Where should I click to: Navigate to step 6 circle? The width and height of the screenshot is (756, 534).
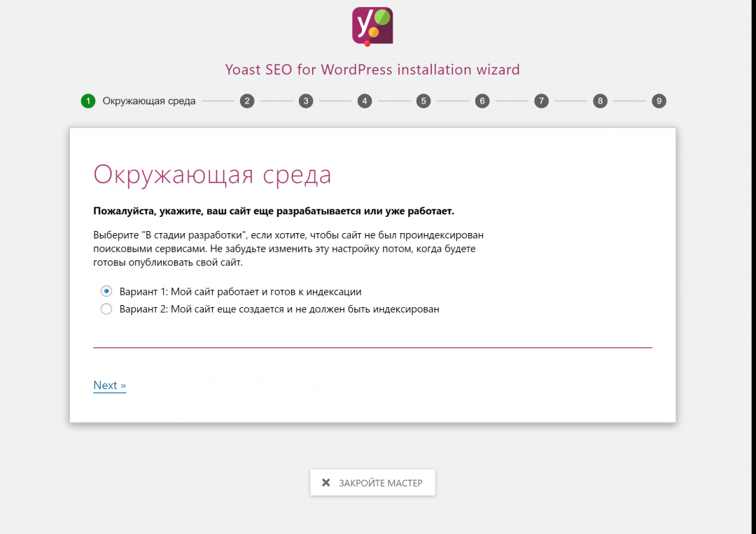tap(482, 101)
